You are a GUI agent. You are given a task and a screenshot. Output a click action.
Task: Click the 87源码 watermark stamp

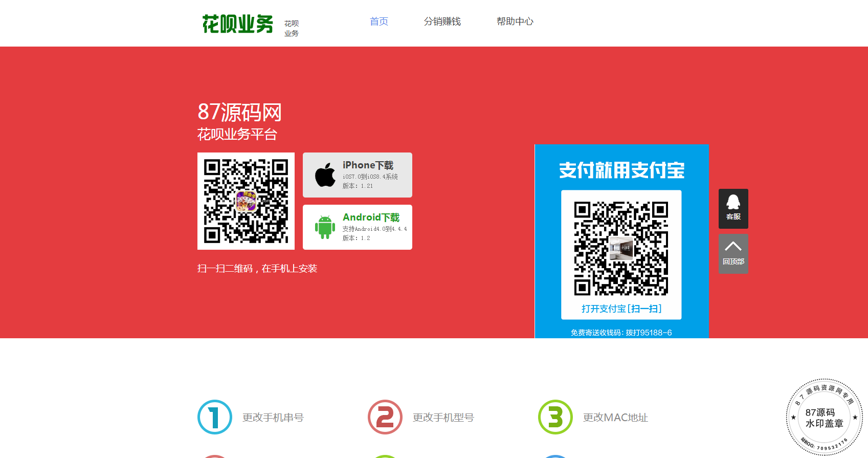824,418
